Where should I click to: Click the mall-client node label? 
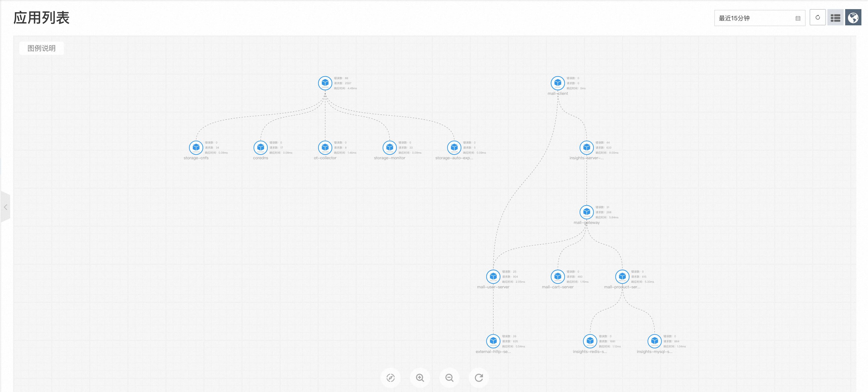pyautogui.click(x=557, y=94)
